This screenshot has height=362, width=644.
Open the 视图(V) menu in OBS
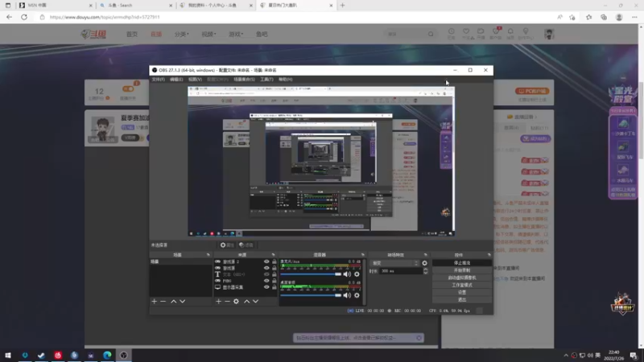point(195,79)
